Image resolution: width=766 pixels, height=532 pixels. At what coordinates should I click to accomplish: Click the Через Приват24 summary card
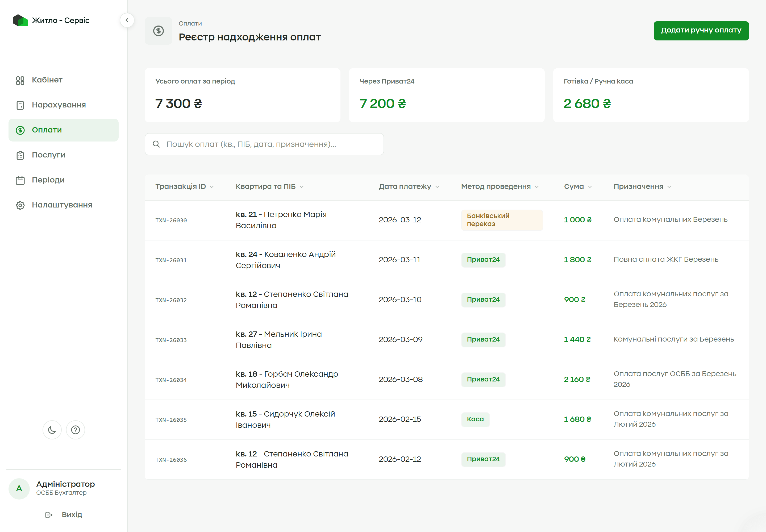point(447,95)
